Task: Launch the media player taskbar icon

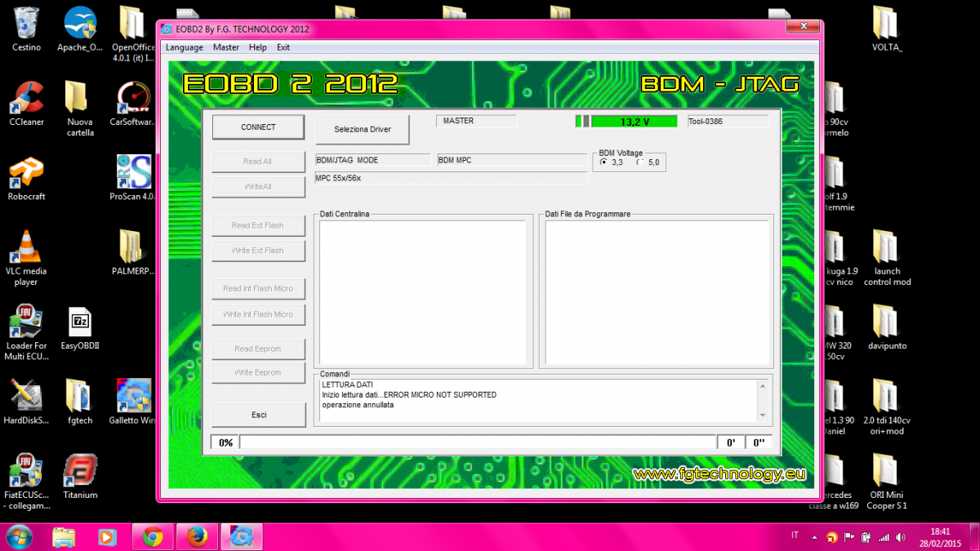Action: pos(106,536)
